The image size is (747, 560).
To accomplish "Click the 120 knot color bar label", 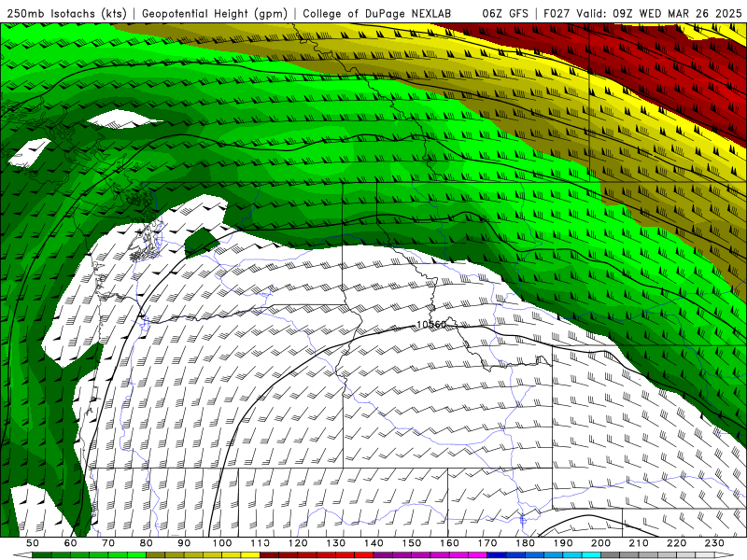I will click(298, 543).
